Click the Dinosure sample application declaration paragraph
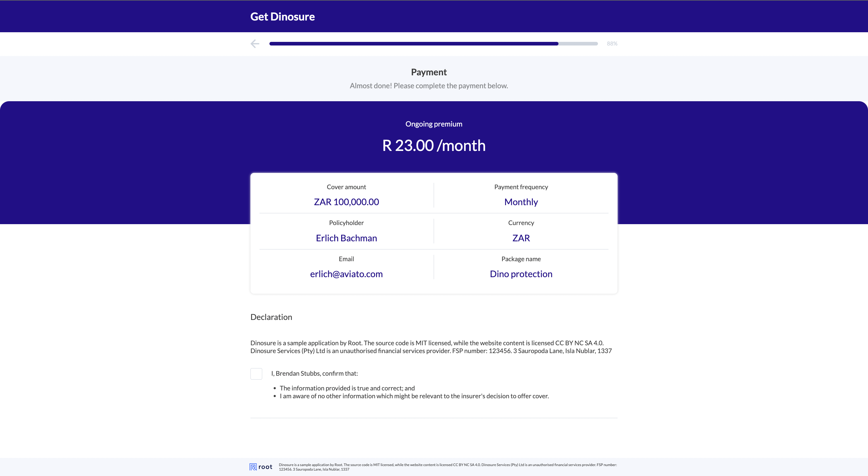The image size is (868, 476). point(431,347)
